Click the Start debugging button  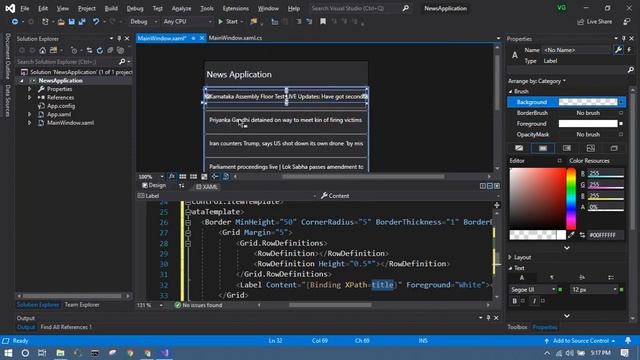(x=228, y=22)
